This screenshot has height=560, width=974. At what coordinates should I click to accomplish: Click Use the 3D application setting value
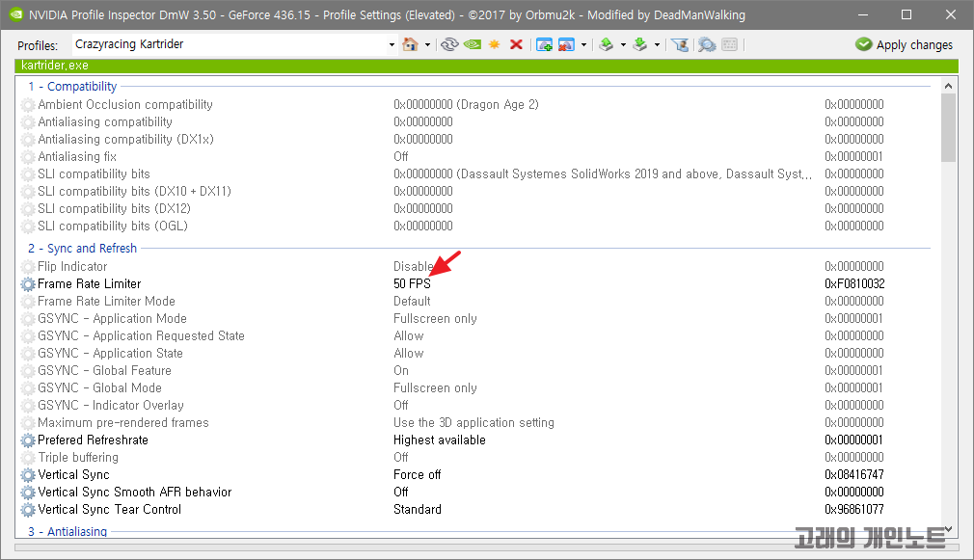473,423
